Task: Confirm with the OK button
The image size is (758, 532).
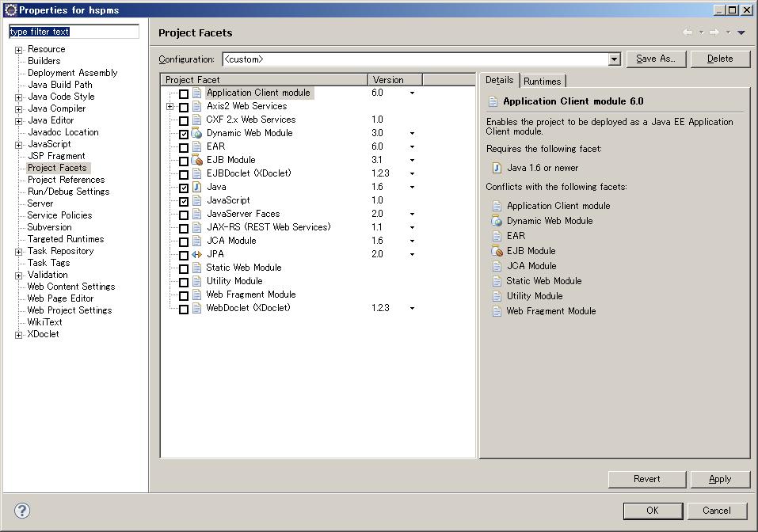Action: 653,511
